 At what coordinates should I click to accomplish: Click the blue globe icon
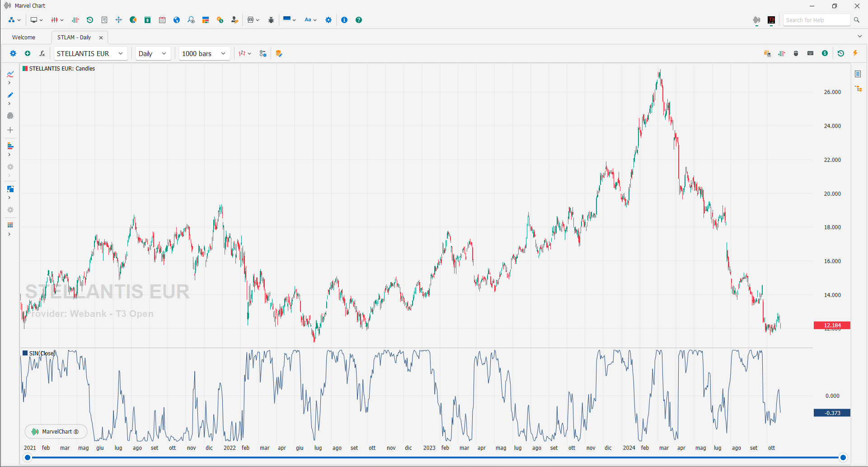tap(177, 20)
